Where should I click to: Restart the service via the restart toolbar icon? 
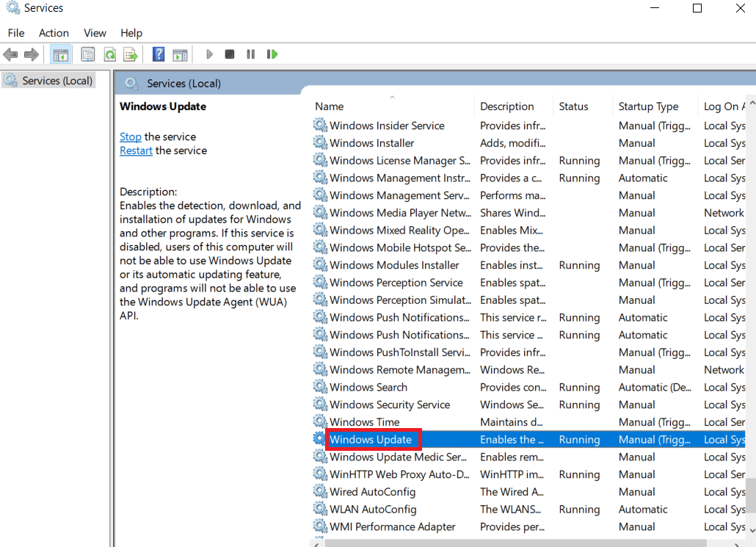tap(272, 54)
